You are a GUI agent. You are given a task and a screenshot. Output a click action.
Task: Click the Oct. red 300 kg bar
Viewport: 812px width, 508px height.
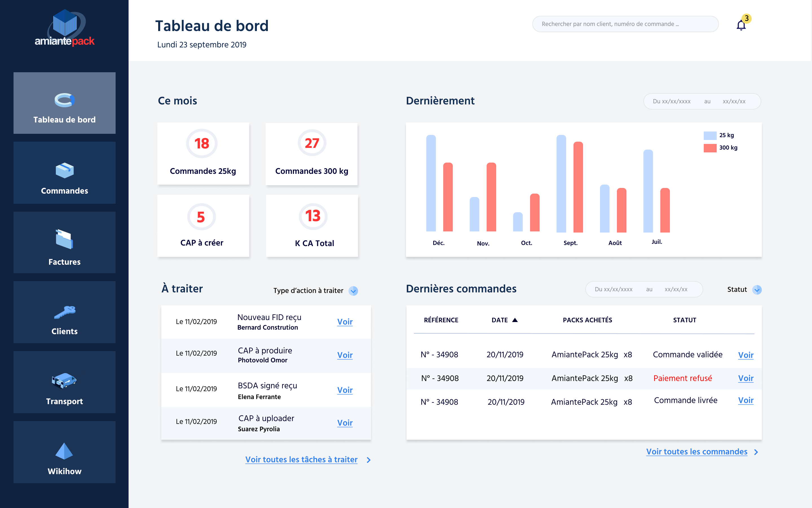[535, 212]
